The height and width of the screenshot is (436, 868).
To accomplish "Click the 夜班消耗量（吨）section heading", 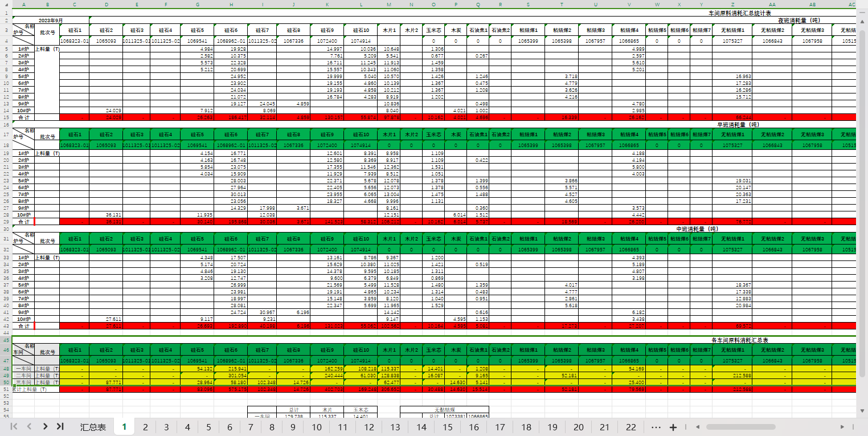I will [x=799, y=20].
